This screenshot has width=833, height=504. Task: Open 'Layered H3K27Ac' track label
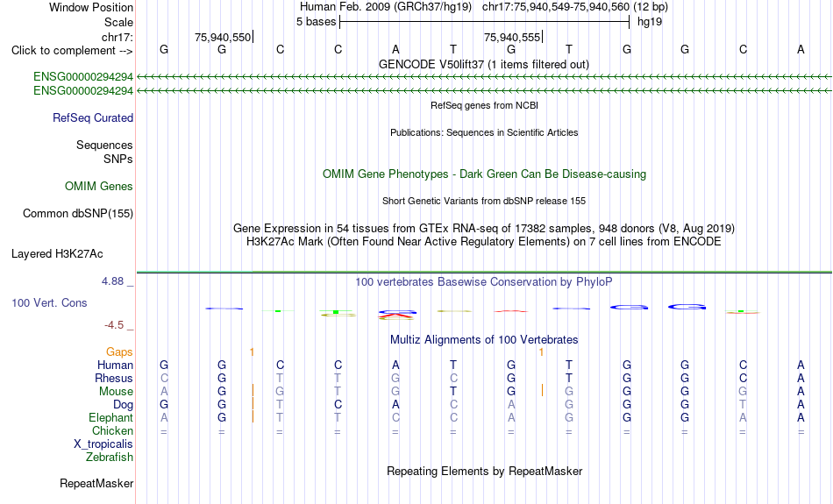point(57,254)
